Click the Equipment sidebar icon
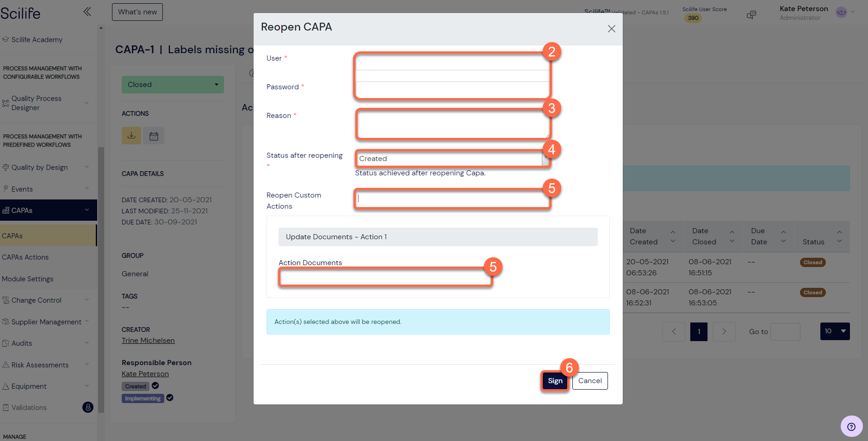 (6, 386)
